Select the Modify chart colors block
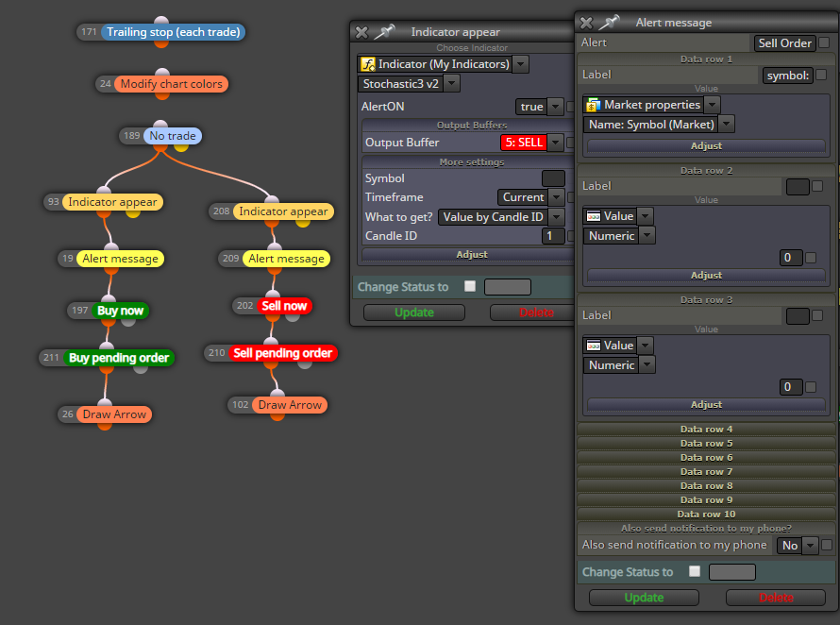This screenshot has height=625, width=840. pos(171,84)
